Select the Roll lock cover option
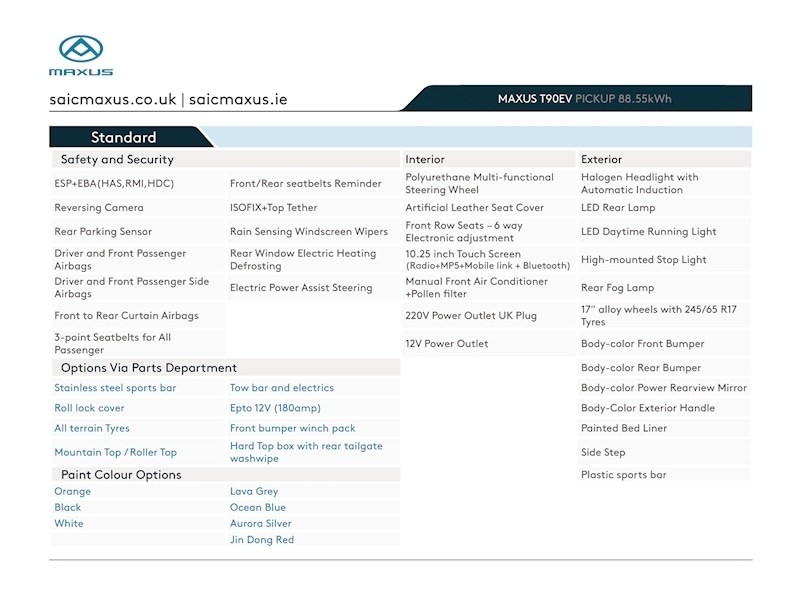The width and height of the screenshot is (800, 600). (x=89, y=408)
